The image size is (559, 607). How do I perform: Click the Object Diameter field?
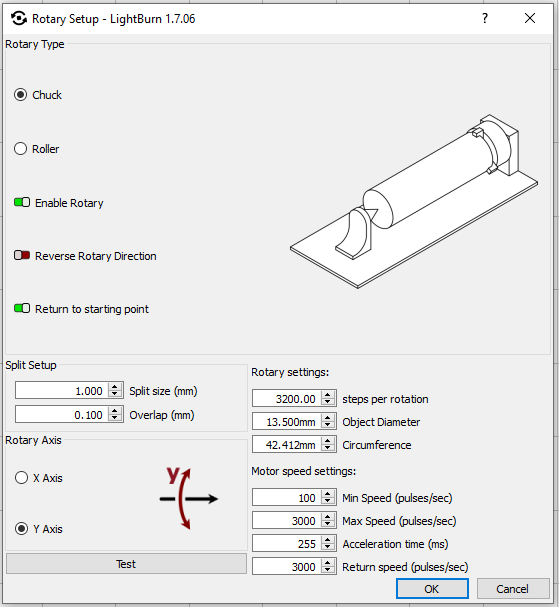coord(286,422)
